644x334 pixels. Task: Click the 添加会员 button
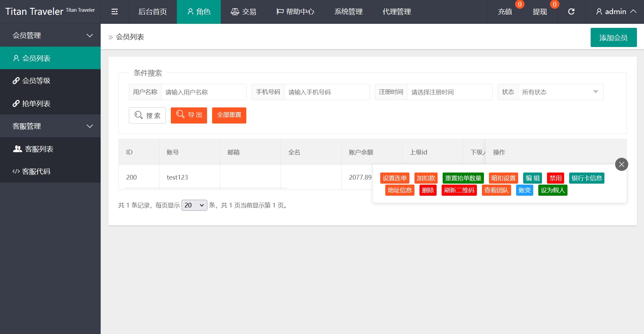pos(613,38)
